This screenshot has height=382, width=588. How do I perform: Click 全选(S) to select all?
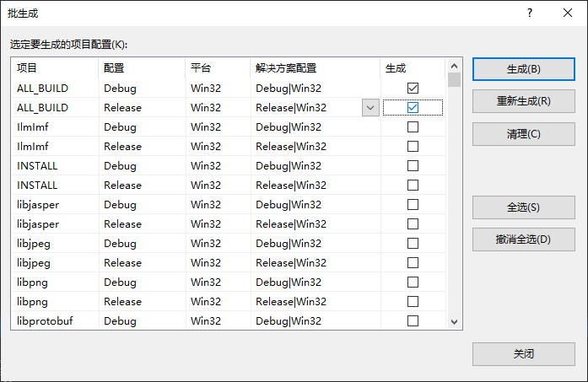pyautogui.click(x=523, y=207)
